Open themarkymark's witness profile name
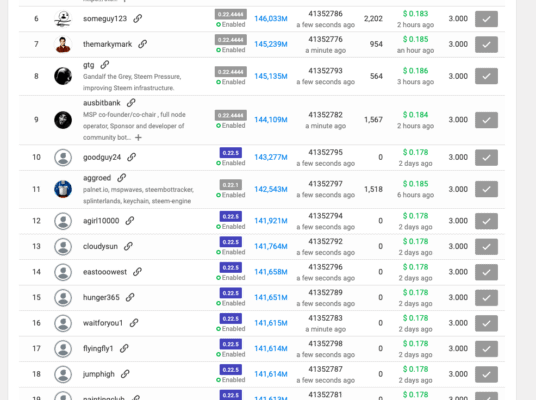The width and height of the screenshot is (536, 400). click(107, 44)
